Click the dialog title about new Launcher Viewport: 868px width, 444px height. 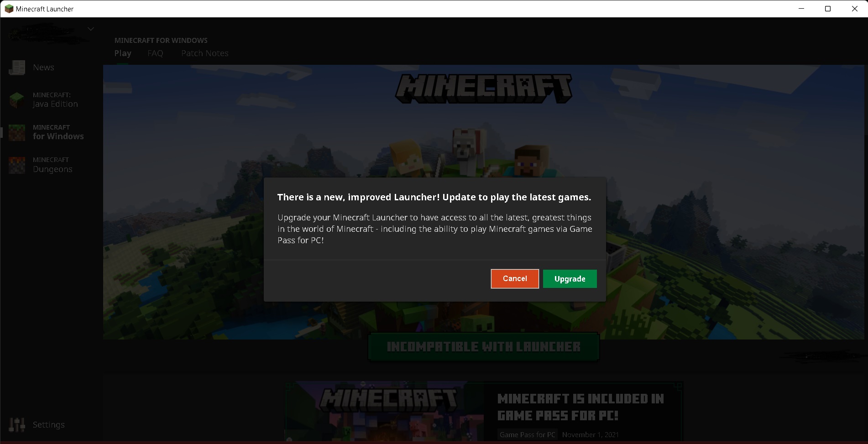[x=434, y=197]
